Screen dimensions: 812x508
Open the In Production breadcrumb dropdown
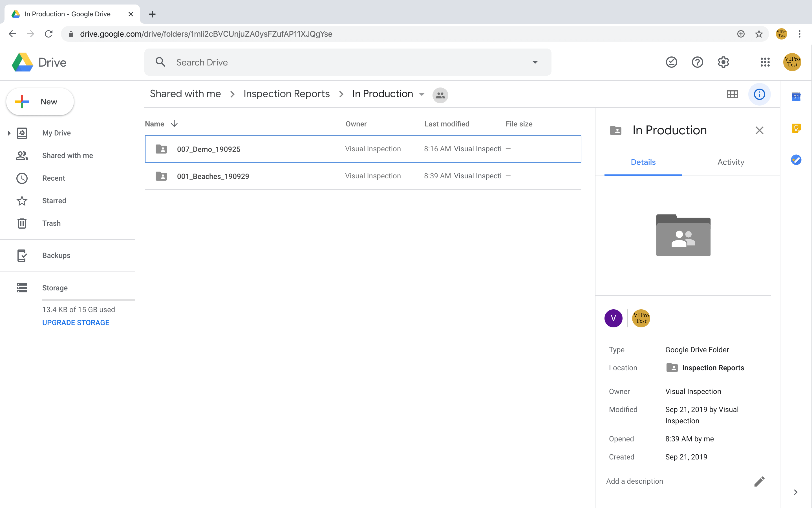click(422, 95)
